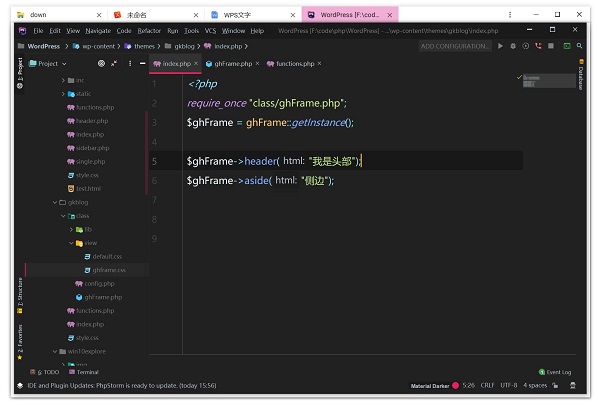600x409 pixels.
Task: Hide the Project panel with minimize icon
Action: pyautogui.click(x=143, y=63)
